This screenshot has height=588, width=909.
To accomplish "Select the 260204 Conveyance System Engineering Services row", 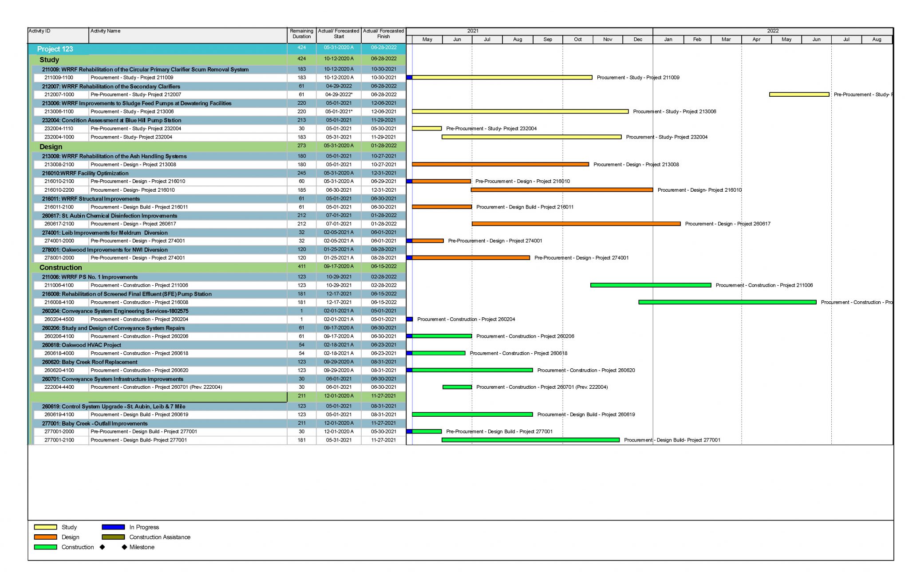I will tap(219, 311).
